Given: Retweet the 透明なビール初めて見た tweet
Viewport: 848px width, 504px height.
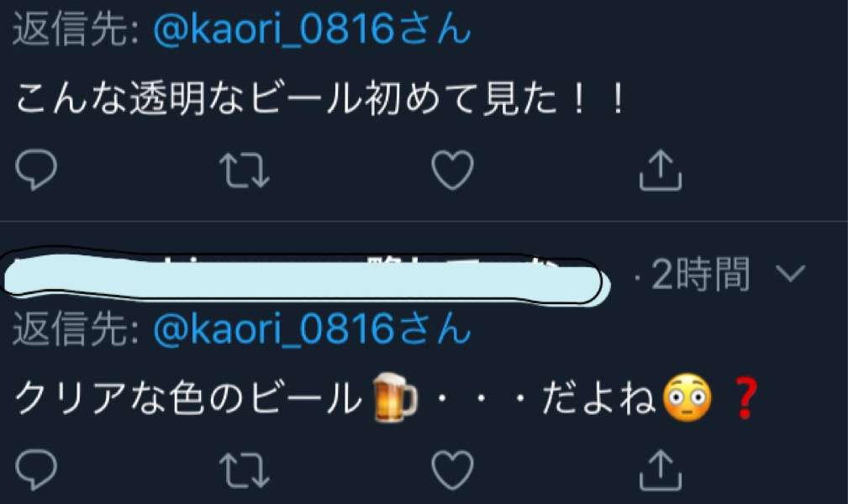Looking at the screenshot, I should [x=245, y=170].
